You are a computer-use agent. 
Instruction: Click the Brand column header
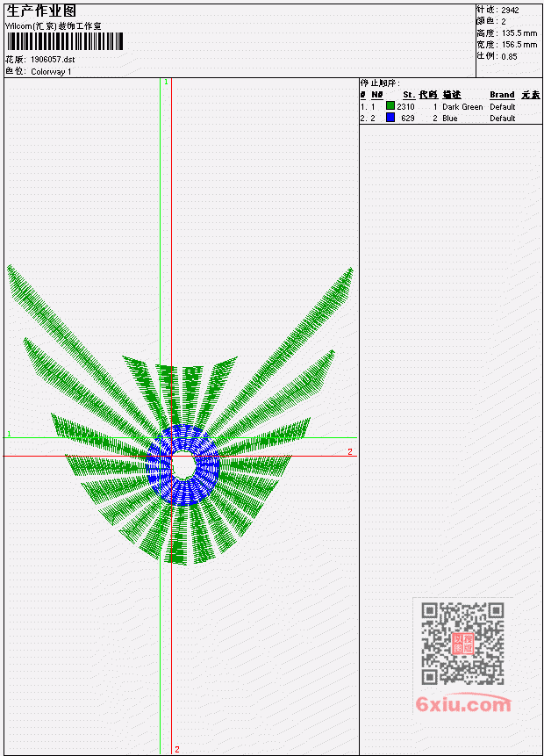click(x=502, y=95)
